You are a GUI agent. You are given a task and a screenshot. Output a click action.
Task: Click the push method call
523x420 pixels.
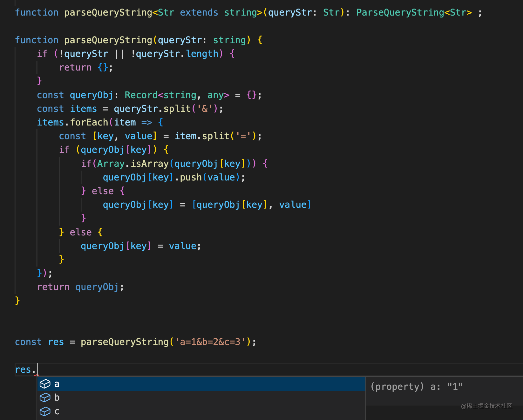click(191, 177)
